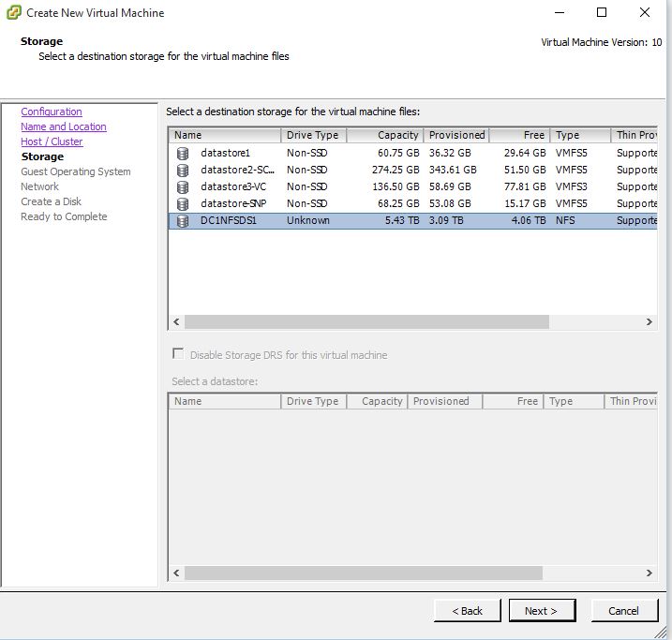
Task: Sort upper table by Type column
Action: tap(581, 135)
